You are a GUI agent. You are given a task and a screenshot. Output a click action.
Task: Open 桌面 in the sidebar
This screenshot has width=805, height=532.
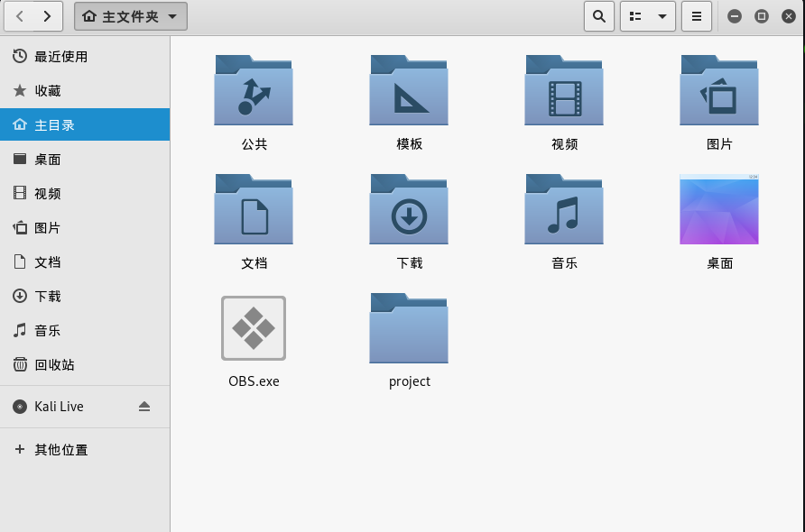[85, 159]
